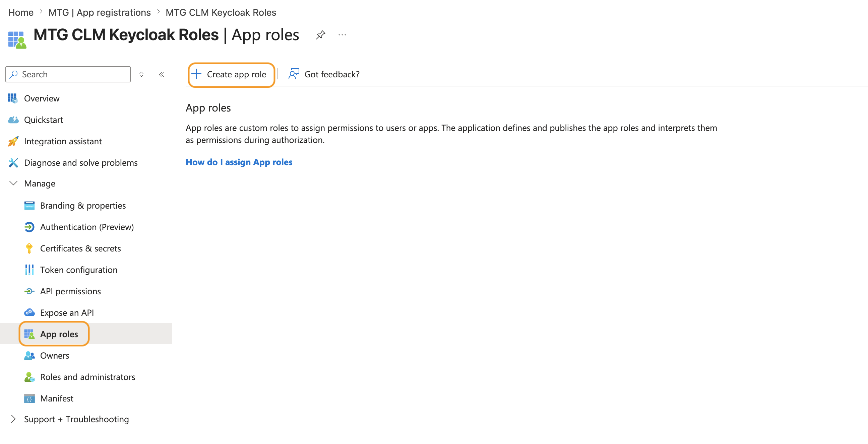This screenshot has width=868, height=444.
Task: Click the Token configuration bars icon
Action: point(29,270)
